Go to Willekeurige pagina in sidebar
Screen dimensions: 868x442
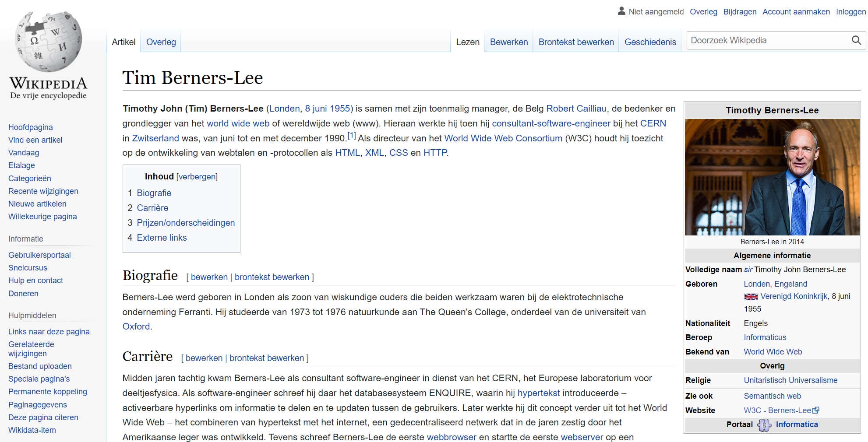[42, 217]
